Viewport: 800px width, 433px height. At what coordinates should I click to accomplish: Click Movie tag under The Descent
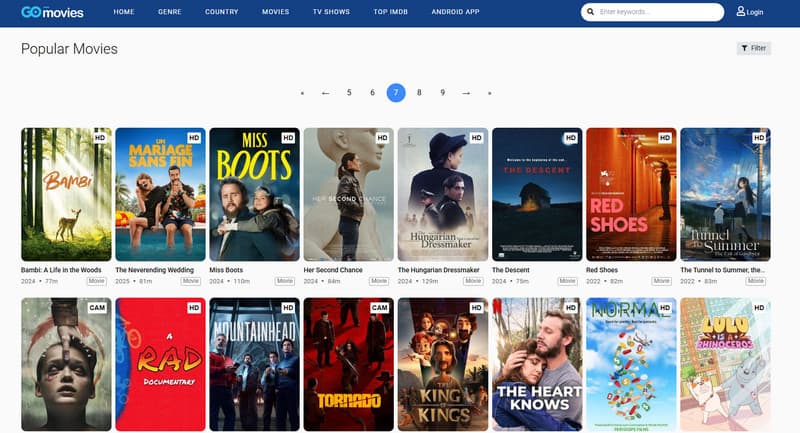click(x=567, y=281)
